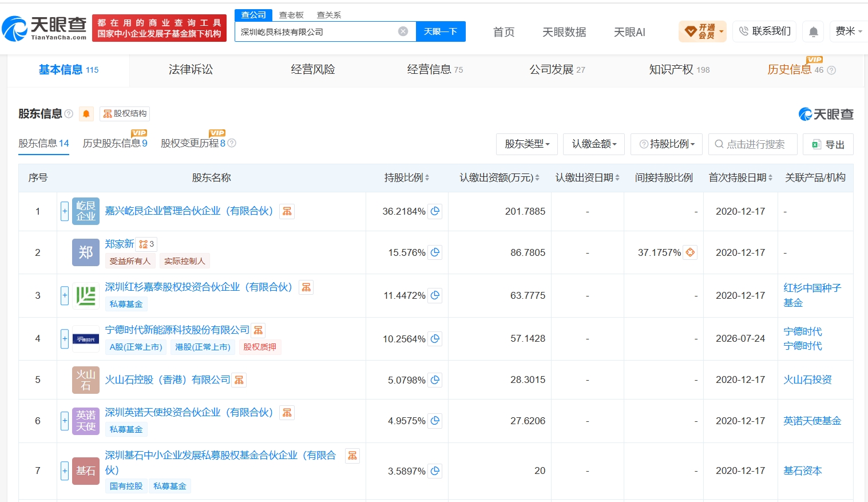Open the 红杉中国种子基金 link
The width and height of the screenshot is (868, 502).
pos(812,295)
